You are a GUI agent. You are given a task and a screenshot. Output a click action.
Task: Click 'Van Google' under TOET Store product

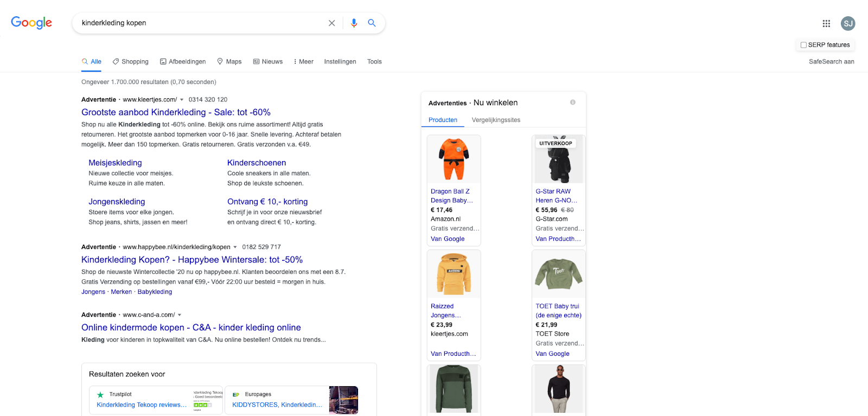pyautogui.click(x=552, y=354)
